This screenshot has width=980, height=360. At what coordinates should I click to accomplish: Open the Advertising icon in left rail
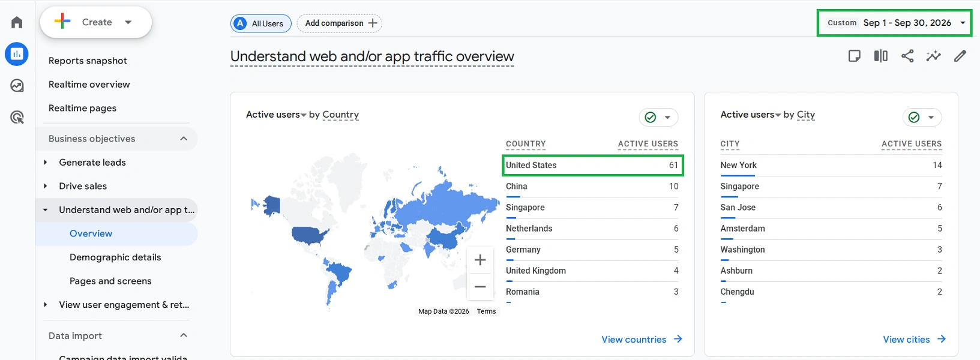tap(17, 117)
